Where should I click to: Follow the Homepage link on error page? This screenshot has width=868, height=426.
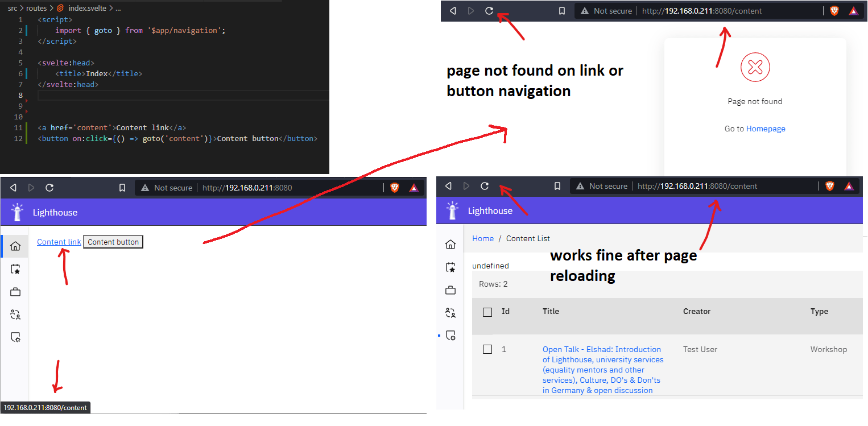pyautogui.click(x=766, y=129)
